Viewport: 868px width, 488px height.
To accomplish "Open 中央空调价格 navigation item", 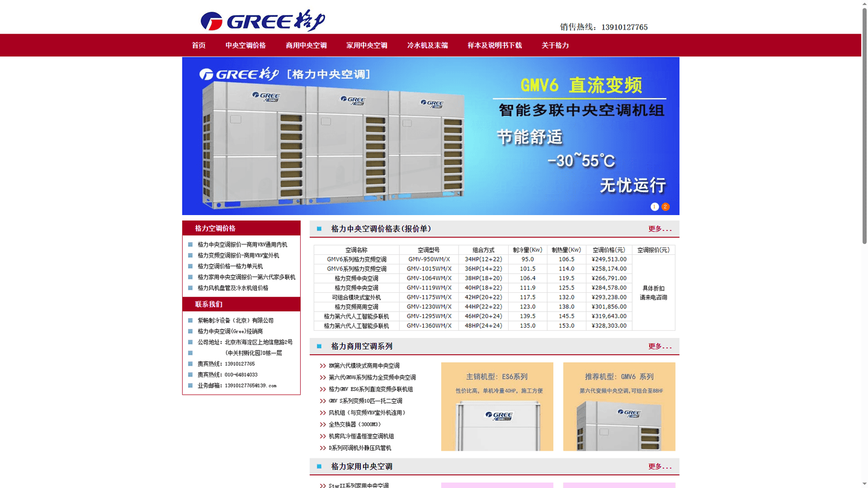I will 246,45.
